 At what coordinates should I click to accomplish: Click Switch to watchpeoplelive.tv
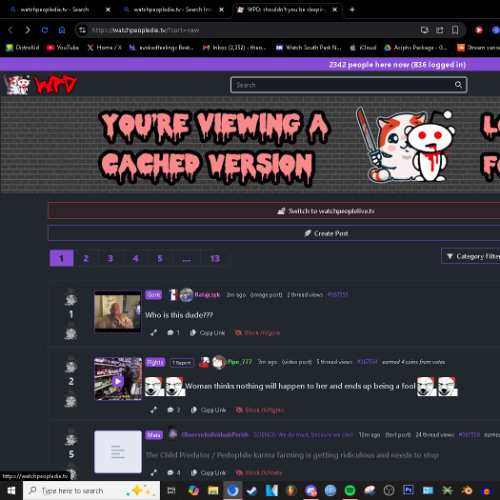(274, 211)
